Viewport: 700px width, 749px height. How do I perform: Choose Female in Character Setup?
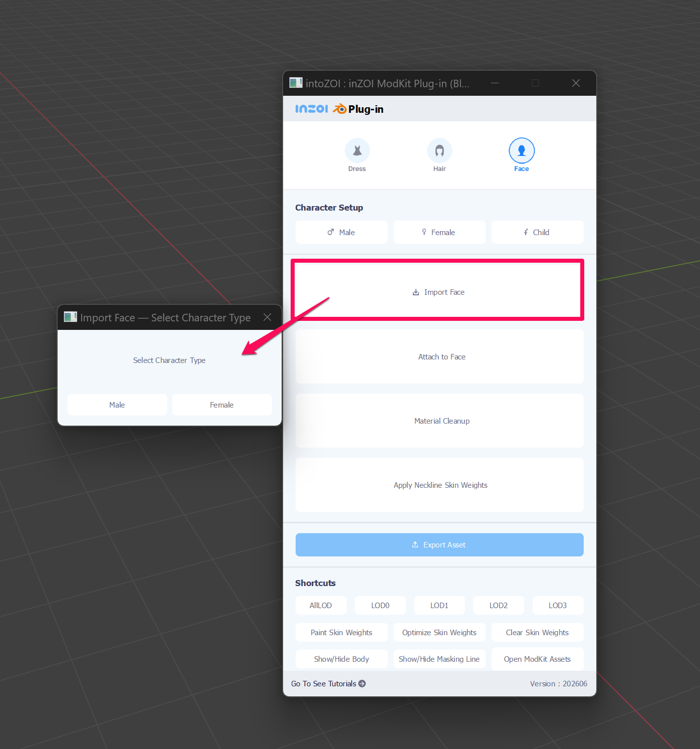coord(439,232)
